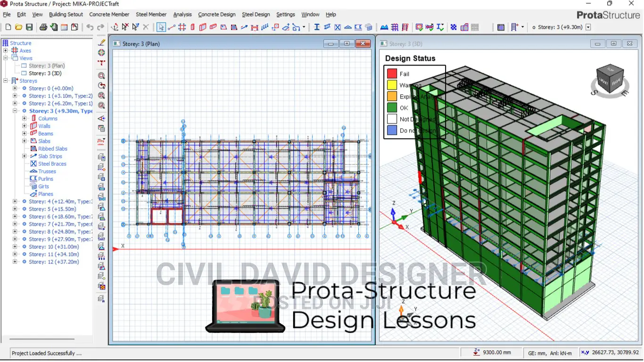This screenshot has width=644, height=362.
Task: Open the Building Setout menu
Action: click(x=66, y=15)
